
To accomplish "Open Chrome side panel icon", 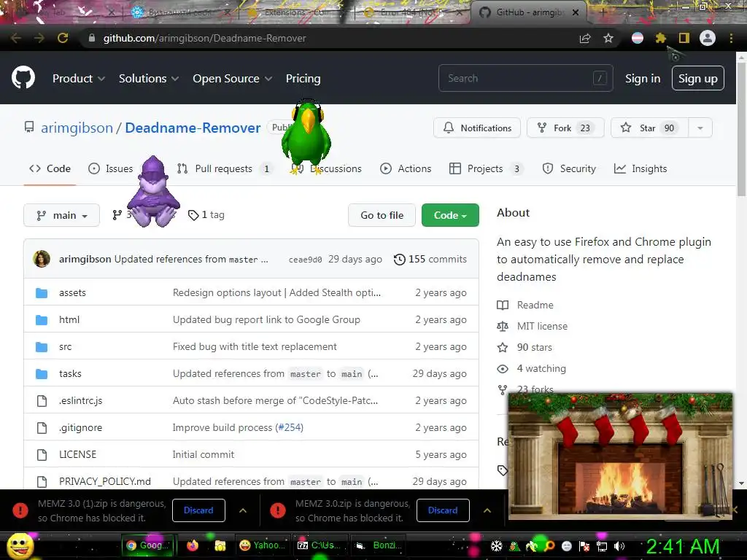I will 684,38.
